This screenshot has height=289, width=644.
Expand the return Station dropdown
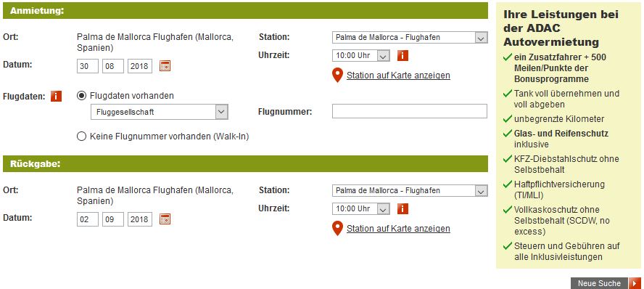410,191
